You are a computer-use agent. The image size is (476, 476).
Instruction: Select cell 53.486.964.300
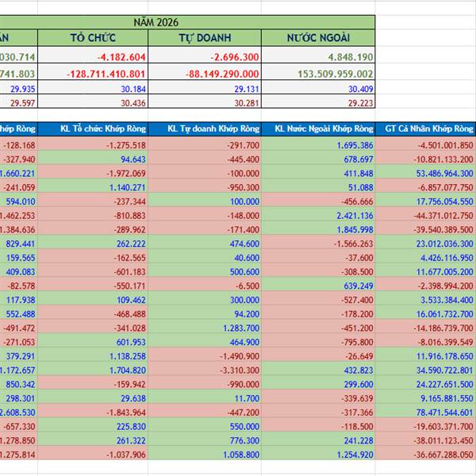pos(425,172)
